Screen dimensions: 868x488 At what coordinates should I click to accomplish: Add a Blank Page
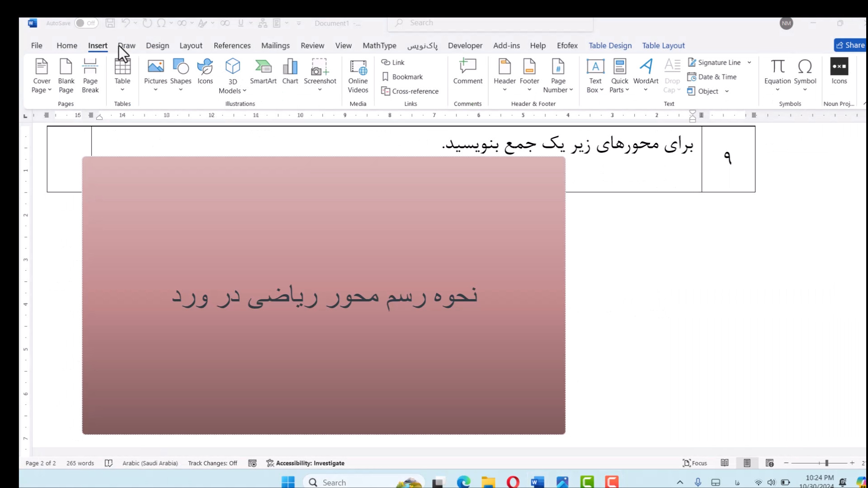tap(66, 76)
